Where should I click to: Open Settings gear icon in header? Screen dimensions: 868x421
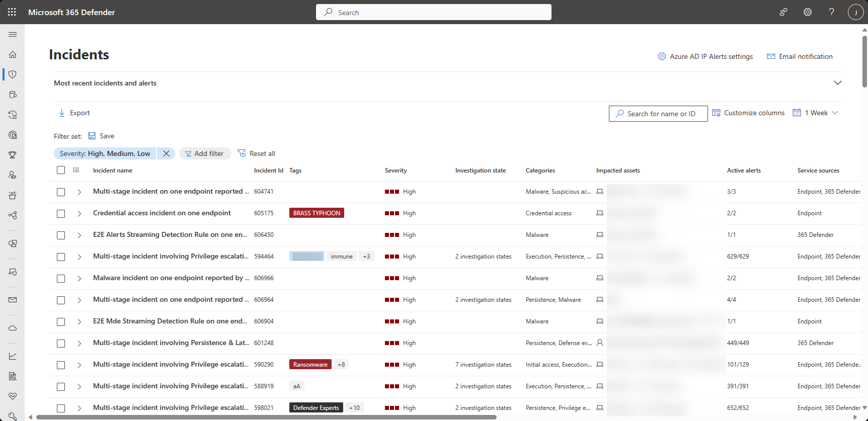(x=808, y=12)
